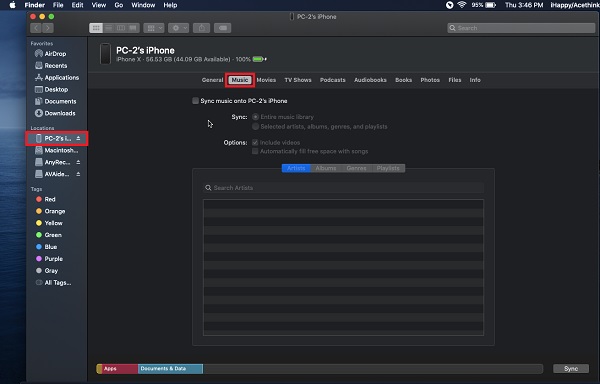600x384 pixels.
Task: Open the Go menu
Action: point(119,5)
